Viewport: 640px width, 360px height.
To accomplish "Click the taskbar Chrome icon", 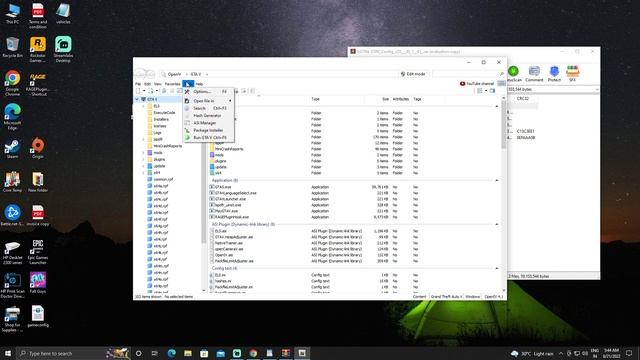I will click(253, 353).
